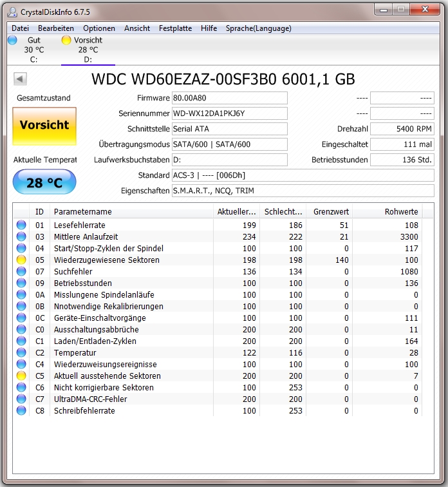Click status icon for Suchfehler row

pos(21,271)
